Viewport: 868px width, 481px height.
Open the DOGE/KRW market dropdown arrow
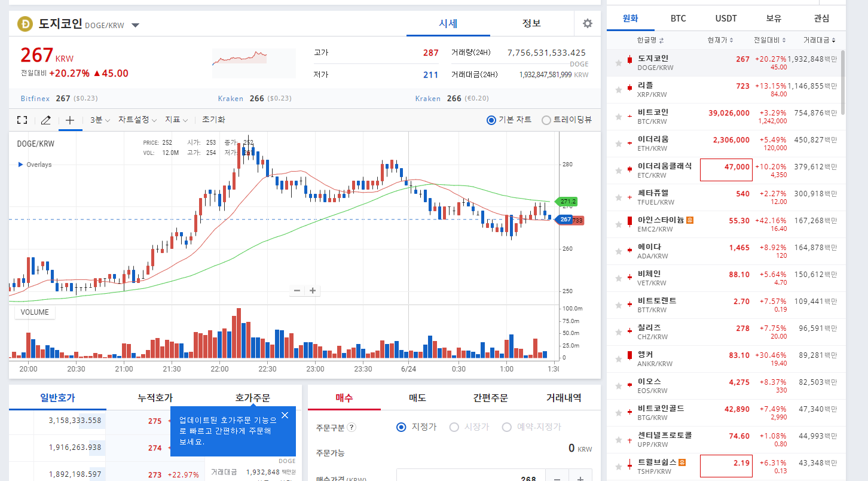pos(135,25)
